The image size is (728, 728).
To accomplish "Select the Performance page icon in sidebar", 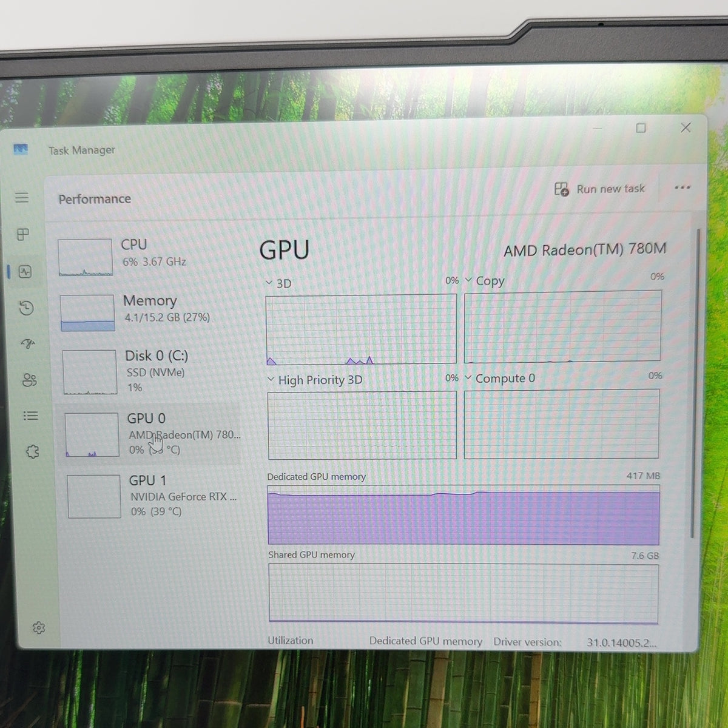I will pyautogui.click(x=25, y=272).
